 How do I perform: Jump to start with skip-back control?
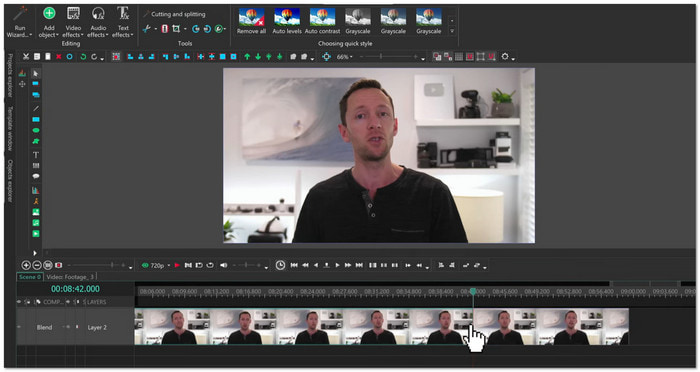pyautogui.click(x=294, y=265)
